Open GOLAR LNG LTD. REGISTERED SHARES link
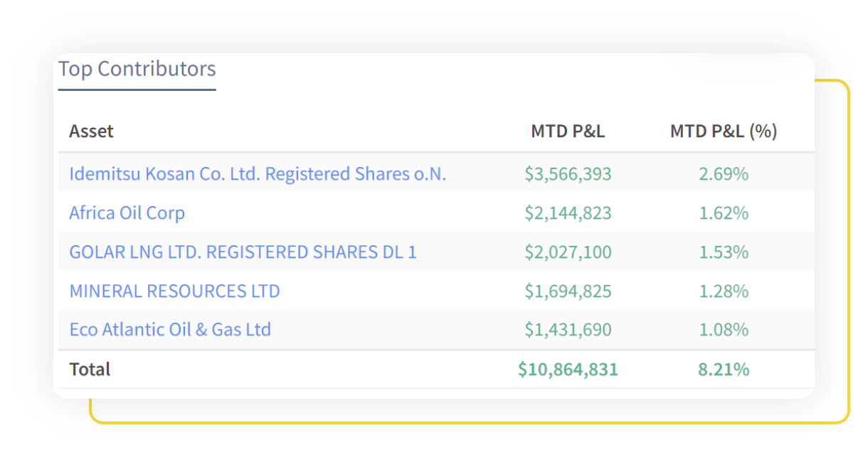The image size is (868, 452). point(243,252)
